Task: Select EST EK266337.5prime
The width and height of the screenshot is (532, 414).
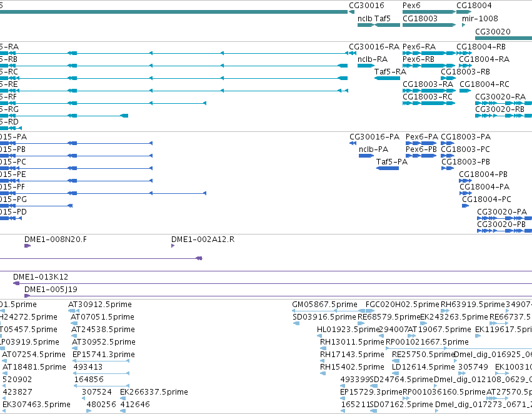Action: click(154, 392)
